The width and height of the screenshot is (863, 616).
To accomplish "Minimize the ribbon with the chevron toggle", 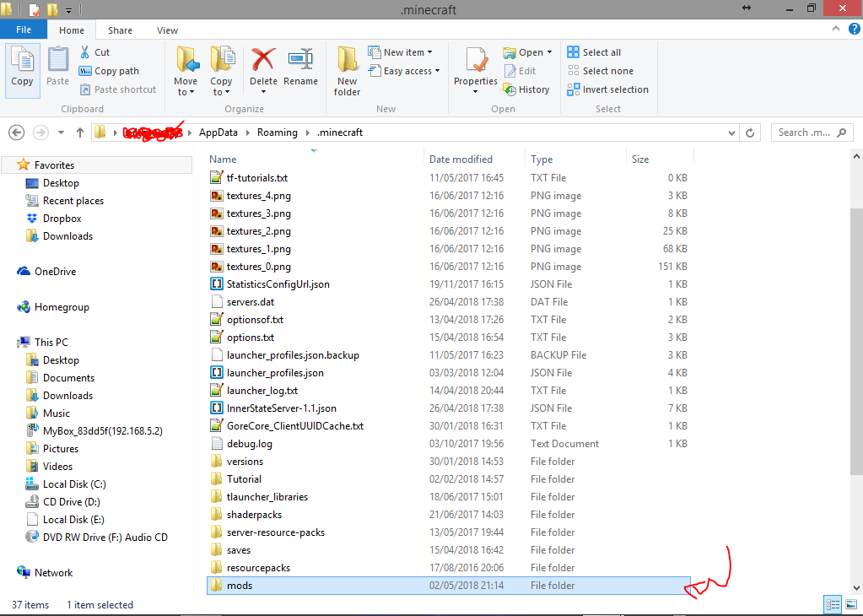I will (834, 28).
